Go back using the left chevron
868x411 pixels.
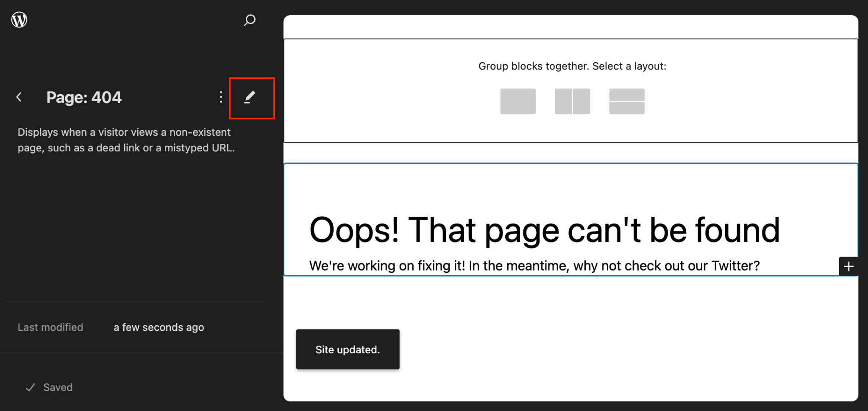tap(19, 97)
